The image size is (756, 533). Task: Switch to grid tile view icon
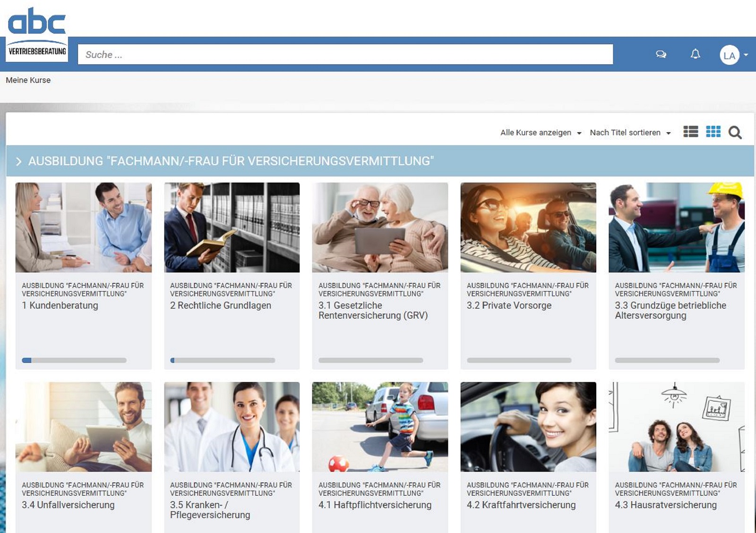tap(713, 132)
